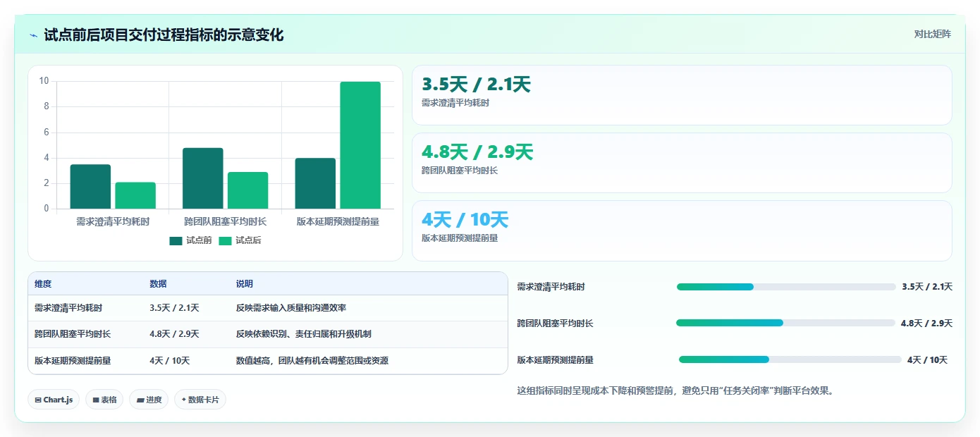
Task: Click the 版本延期预测提前量 progress bar
Action: point(790,359)
